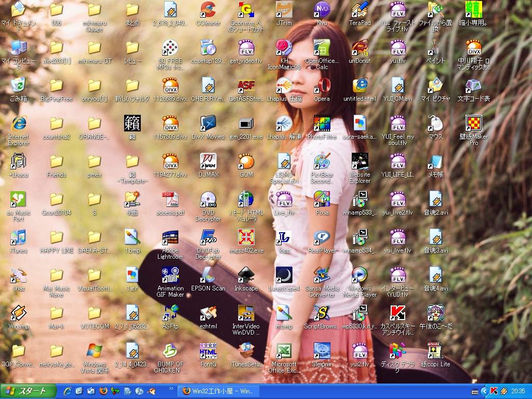Screen dimensions: 532x399
Task: Launch the DVD Decrypter shortcut
Action: (x=208, y=199)
